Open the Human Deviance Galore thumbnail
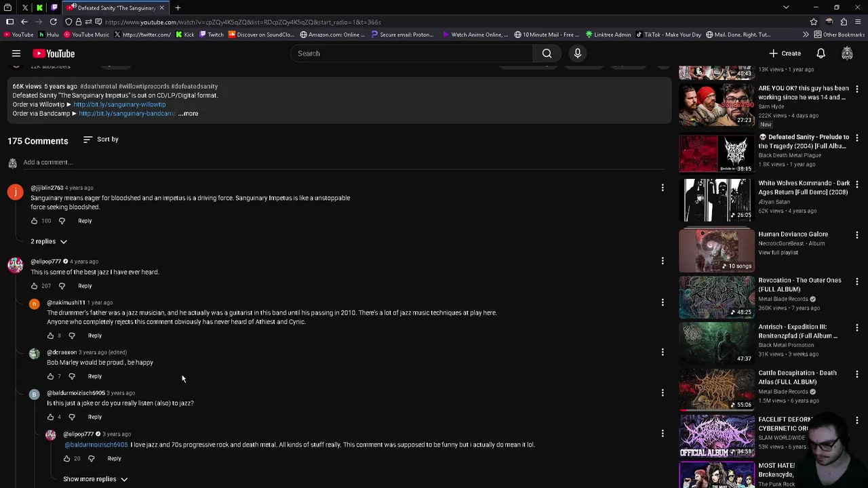 716,250
